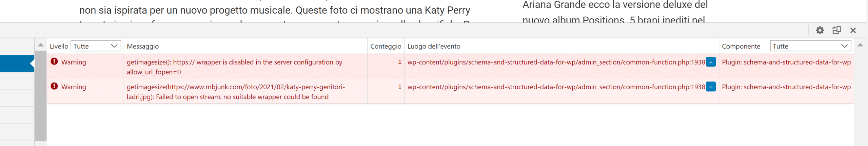Open first common-function.php:1938 file link
This screenshot has width=868, height=146.
point(556,62)
